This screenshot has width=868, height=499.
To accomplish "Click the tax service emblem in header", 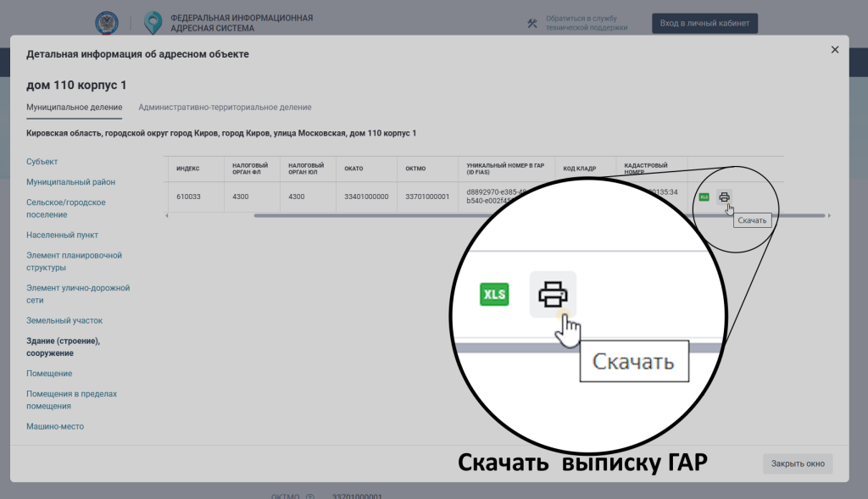I will pos(107,23).
